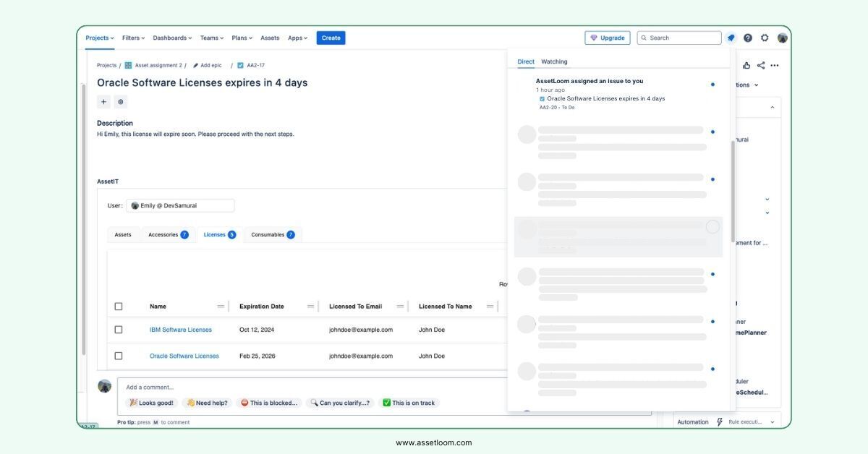Open the Oracle Software Licenses link
The image size is (868, 454).
[184, 356]
